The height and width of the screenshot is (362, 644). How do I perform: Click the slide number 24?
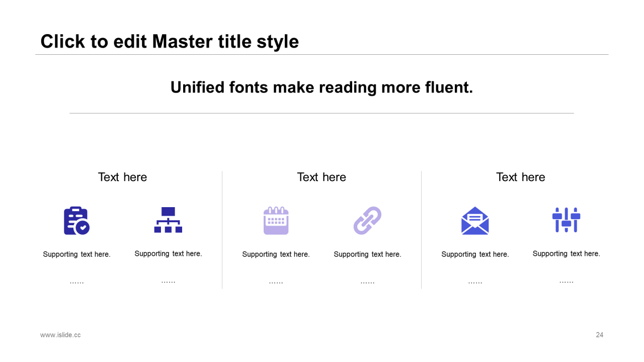click(599, 335)
